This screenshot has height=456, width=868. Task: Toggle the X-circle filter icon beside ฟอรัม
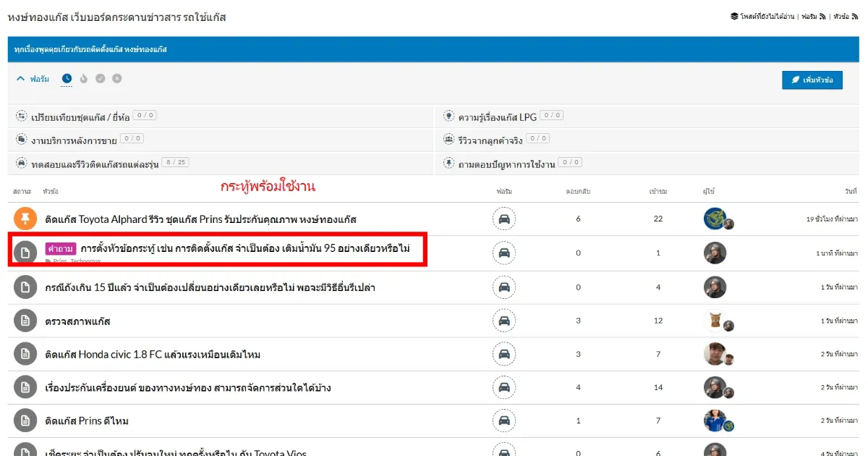pos(117,79)
